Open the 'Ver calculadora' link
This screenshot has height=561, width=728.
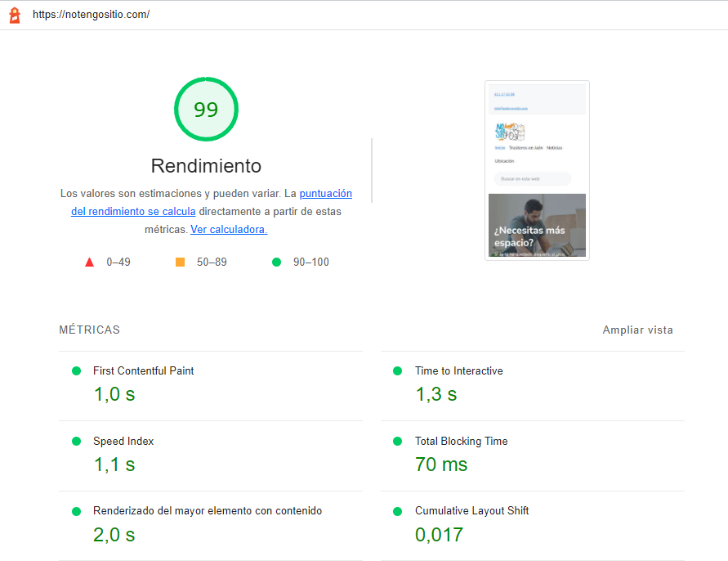pyautogui.click(x=229, y=230)
